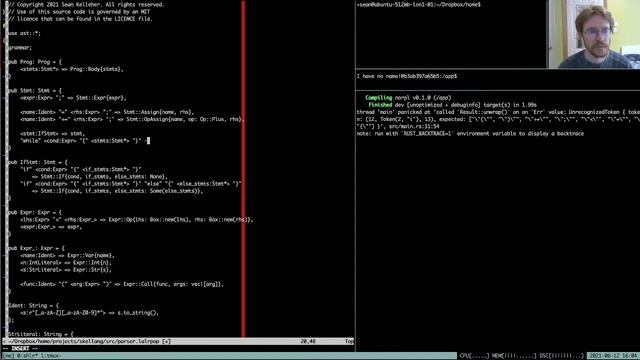The image size is (640, 360).
Task: Click the '<expr:Expr_> => expr,' line
Action: coord(51,227)
